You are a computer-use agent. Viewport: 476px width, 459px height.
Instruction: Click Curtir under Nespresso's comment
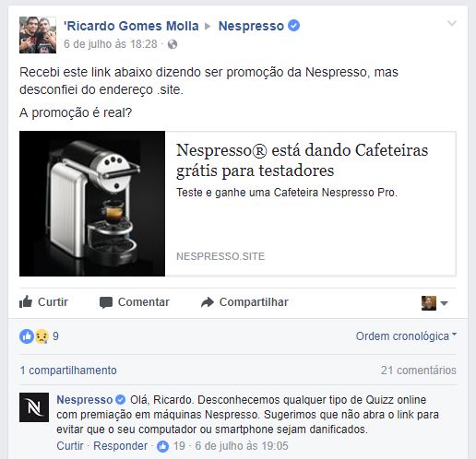(70, 446)
